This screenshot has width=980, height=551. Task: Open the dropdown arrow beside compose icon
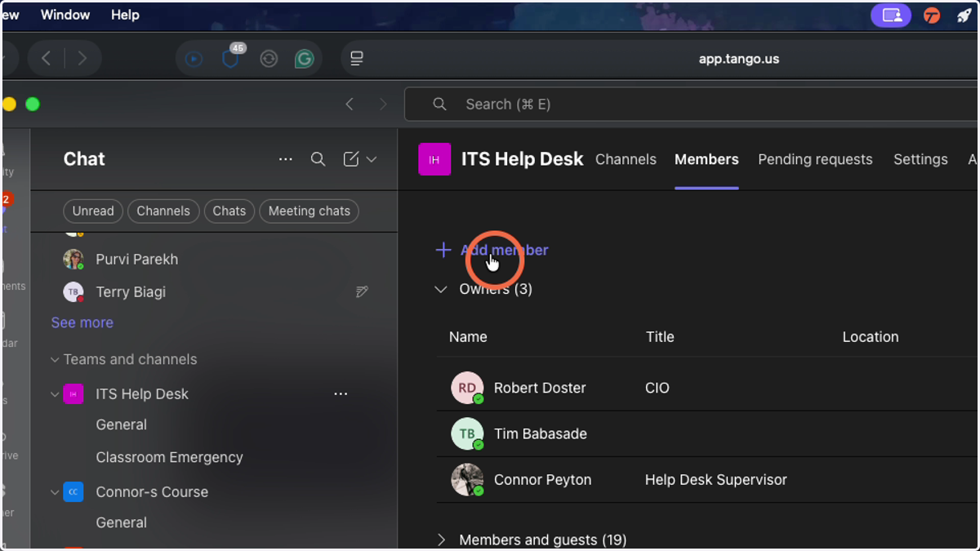pyautogui.click(x=372, y=159)
